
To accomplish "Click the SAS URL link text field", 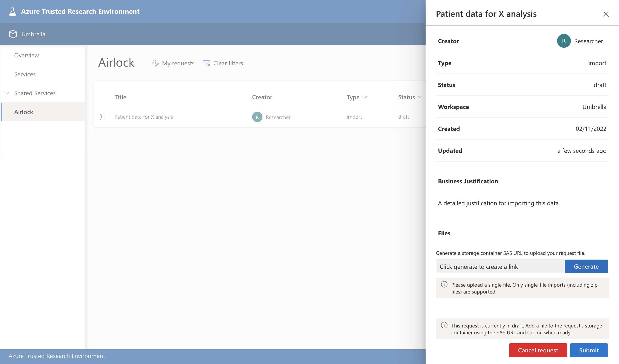I will pos(500,266).
